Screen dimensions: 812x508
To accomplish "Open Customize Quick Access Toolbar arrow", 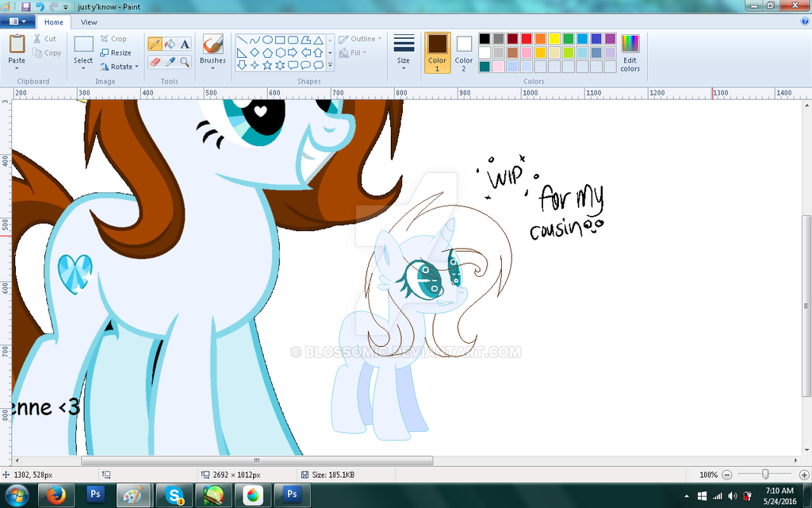I will [x=66, y=7].
